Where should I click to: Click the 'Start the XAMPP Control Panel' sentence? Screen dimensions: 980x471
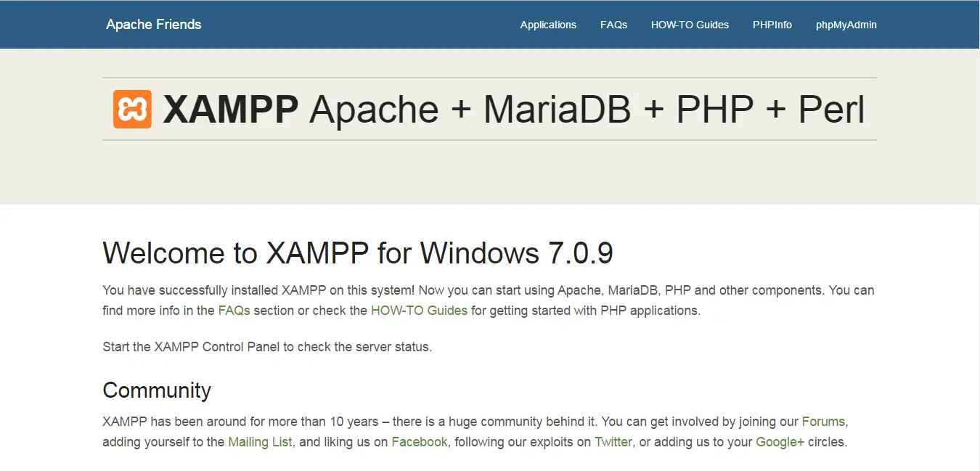point(267,347)
